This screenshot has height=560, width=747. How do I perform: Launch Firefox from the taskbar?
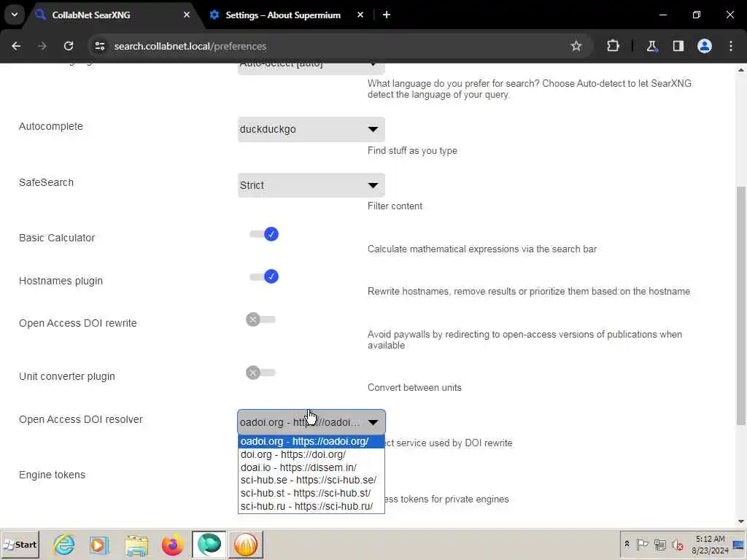pos(172,544)
